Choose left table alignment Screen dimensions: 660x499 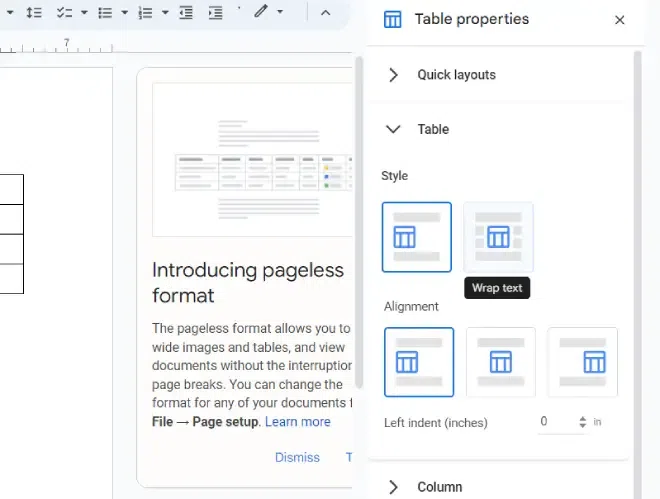pos(419,362)
